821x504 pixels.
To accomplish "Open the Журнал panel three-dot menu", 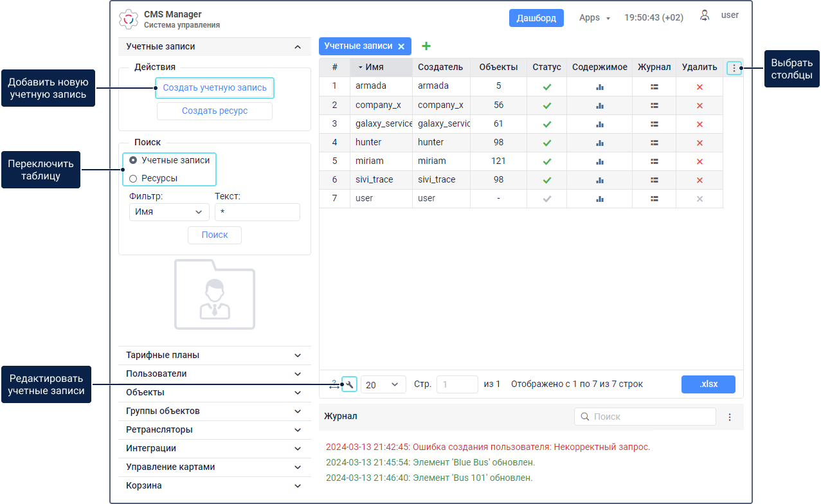I will pos(729,417).
